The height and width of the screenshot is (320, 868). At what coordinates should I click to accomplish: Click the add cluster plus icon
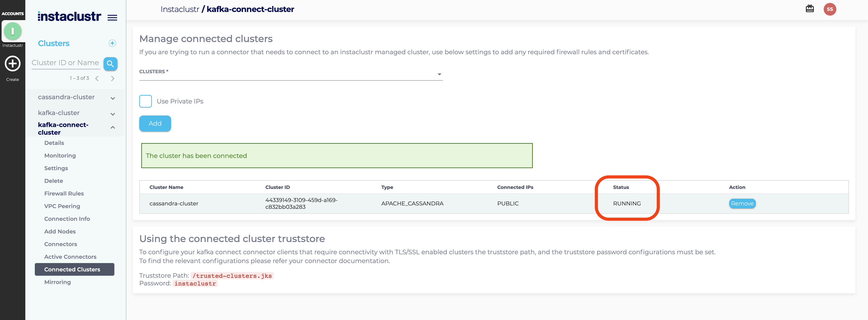(x=112, y=43)
